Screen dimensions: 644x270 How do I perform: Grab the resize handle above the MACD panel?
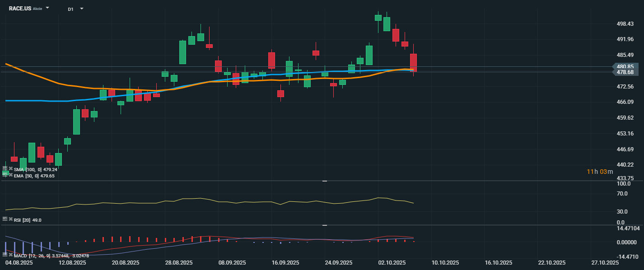coord(324,225)
